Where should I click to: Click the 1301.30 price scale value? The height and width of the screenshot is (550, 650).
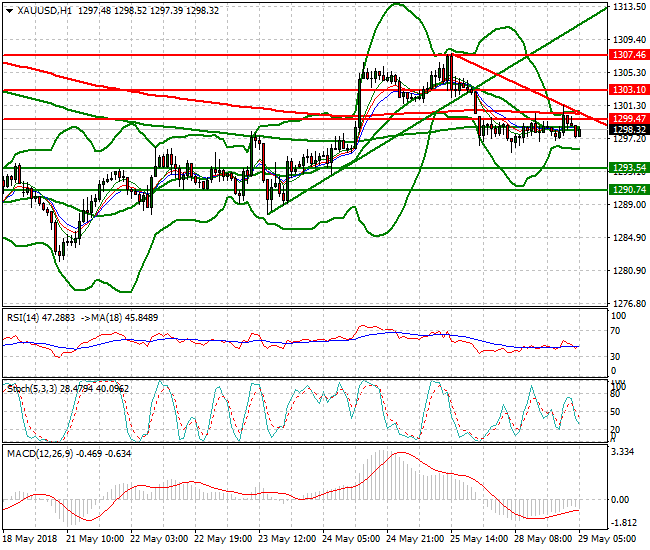coord(629,106)
